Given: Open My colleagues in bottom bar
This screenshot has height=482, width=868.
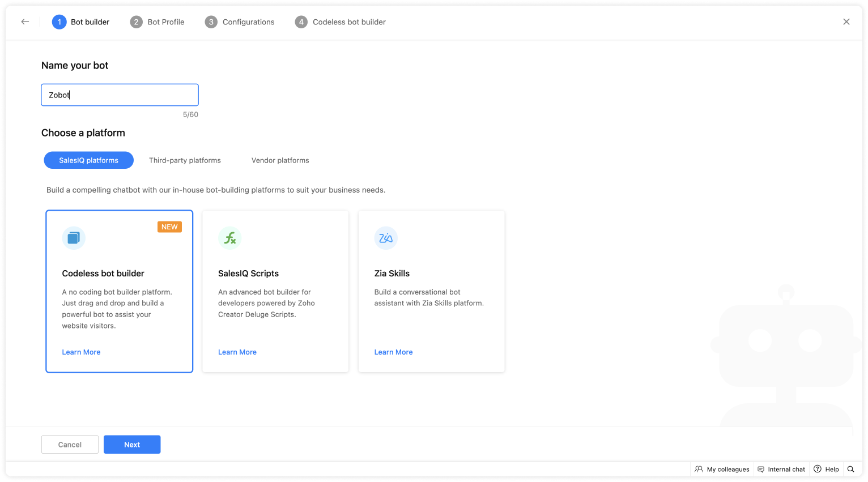Looking at the screenshot, I should tap(722, 470).
